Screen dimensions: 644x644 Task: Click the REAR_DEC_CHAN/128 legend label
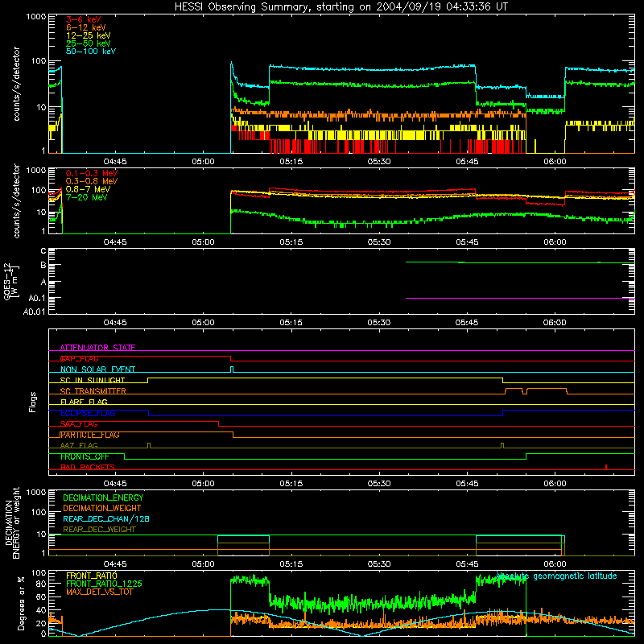(x=106, y=518)
